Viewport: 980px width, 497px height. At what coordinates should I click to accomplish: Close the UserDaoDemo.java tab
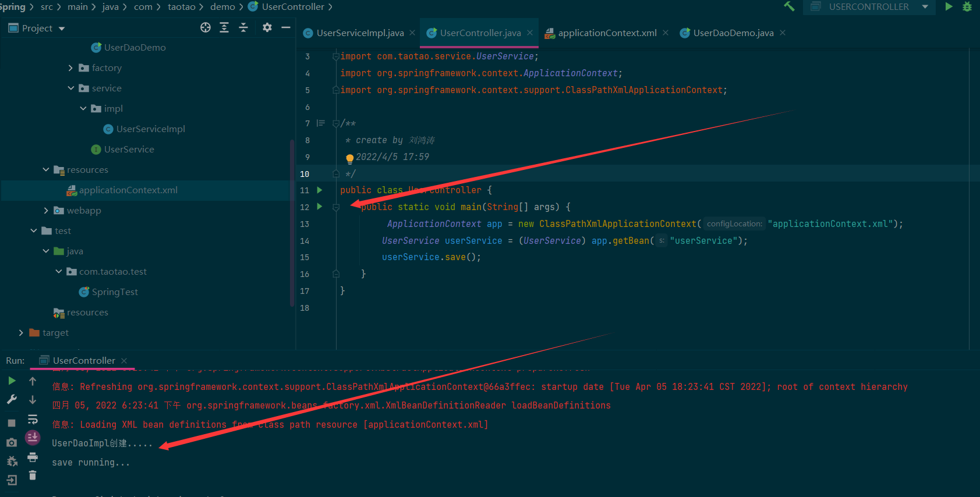click(783, 33)
